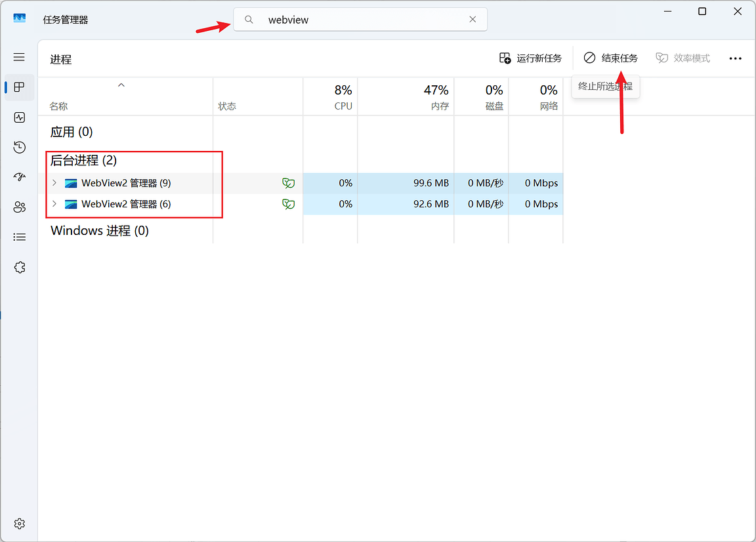Expand the WebView2 管理器 (6) process group
Screen dimensions: 756x542
tap(54, 203)
